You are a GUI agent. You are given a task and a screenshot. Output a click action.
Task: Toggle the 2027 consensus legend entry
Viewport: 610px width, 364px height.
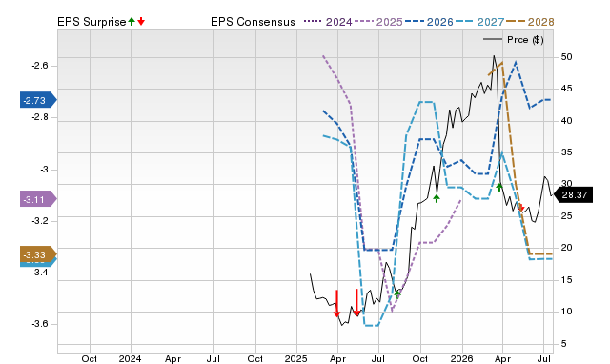pos(479,22)
